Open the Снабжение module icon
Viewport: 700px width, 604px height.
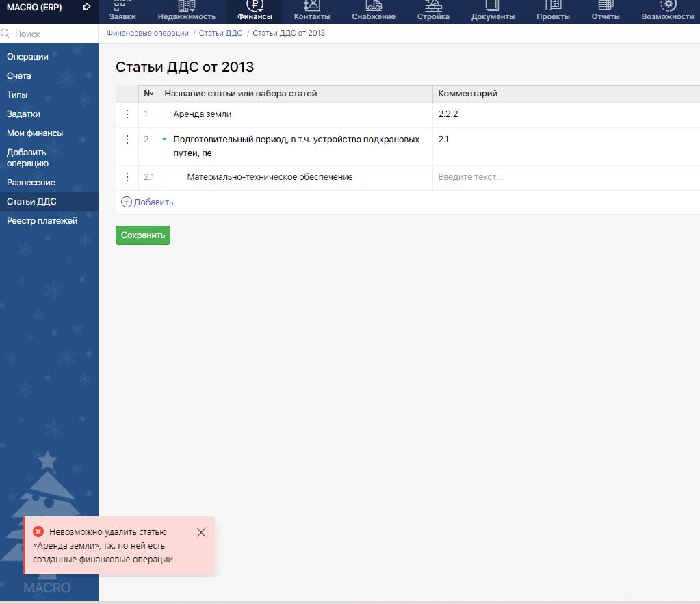point(374,5)
